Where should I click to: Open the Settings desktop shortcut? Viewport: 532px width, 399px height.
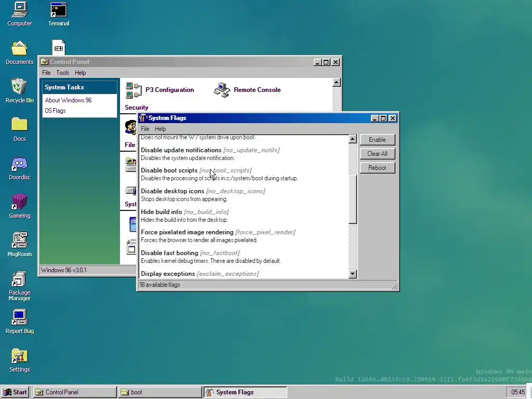pos(19,361)
